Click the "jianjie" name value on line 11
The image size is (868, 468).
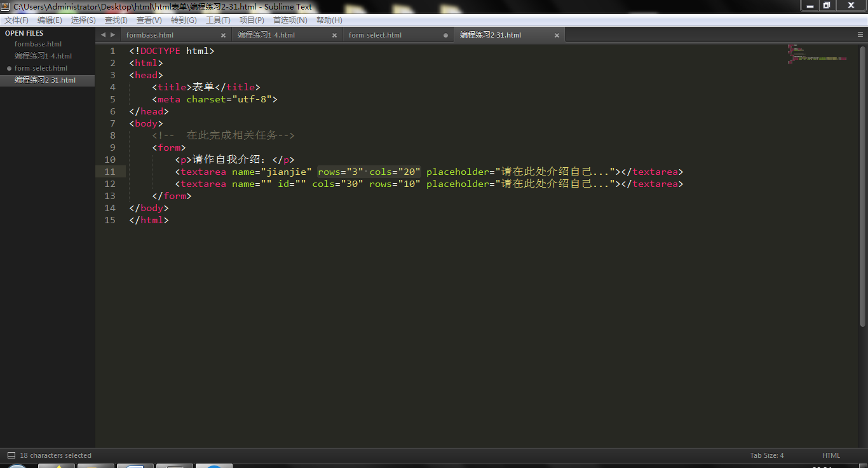click(x=287, y=172)
